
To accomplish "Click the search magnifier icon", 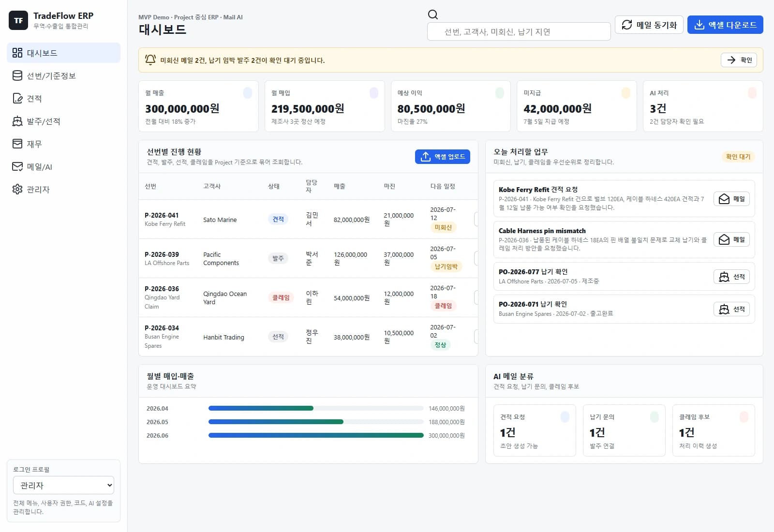I will 433,15.
